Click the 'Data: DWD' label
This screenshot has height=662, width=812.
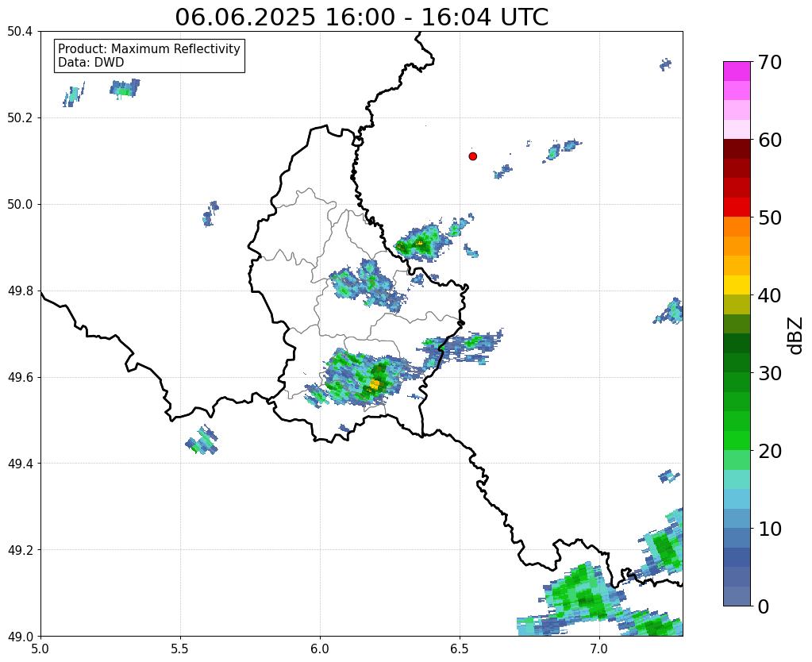click(x=90, y=63)
